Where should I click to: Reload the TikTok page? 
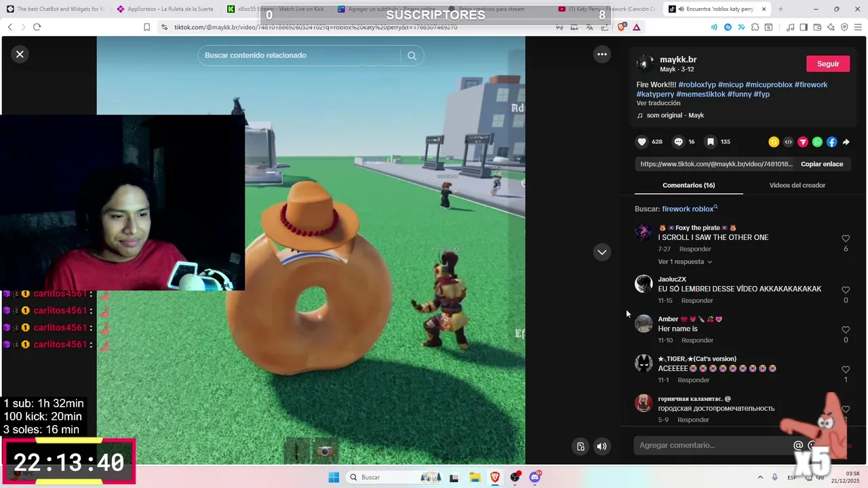pyautogui.click(x=37, y=27)
